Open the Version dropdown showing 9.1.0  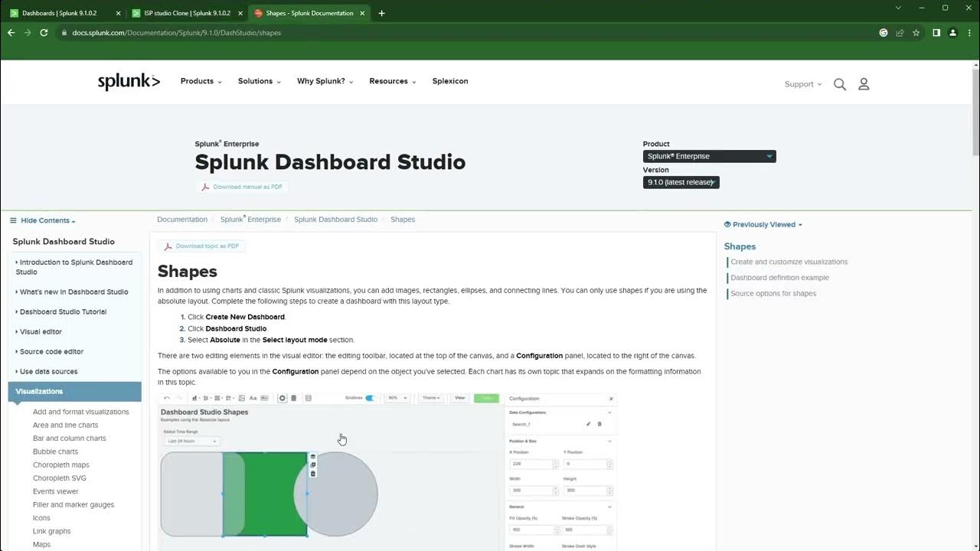(x=681, y=182)
